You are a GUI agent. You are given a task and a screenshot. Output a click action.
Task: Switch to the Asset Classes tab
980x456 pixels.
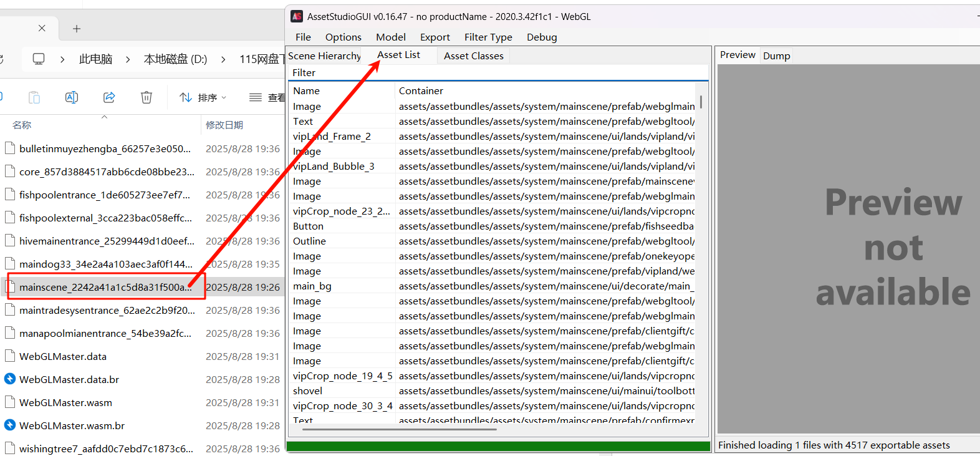tap(474, 56)
